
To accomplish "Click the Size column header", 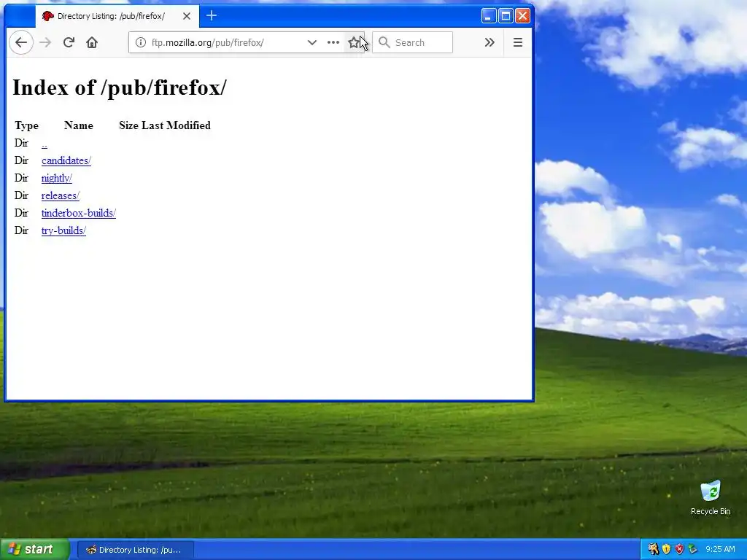I will point(128,125).
